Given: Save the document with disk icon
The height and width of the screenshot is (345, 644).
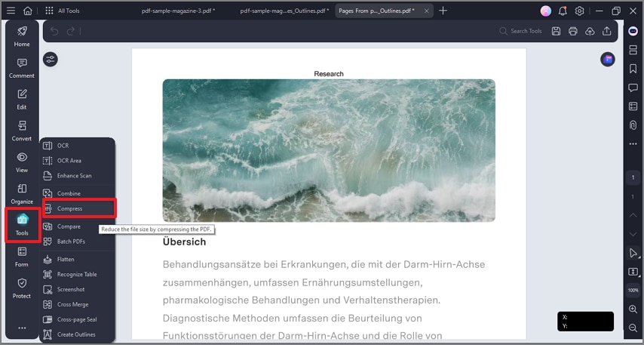Looking at the screenshot, I should (x=556, y=31).
